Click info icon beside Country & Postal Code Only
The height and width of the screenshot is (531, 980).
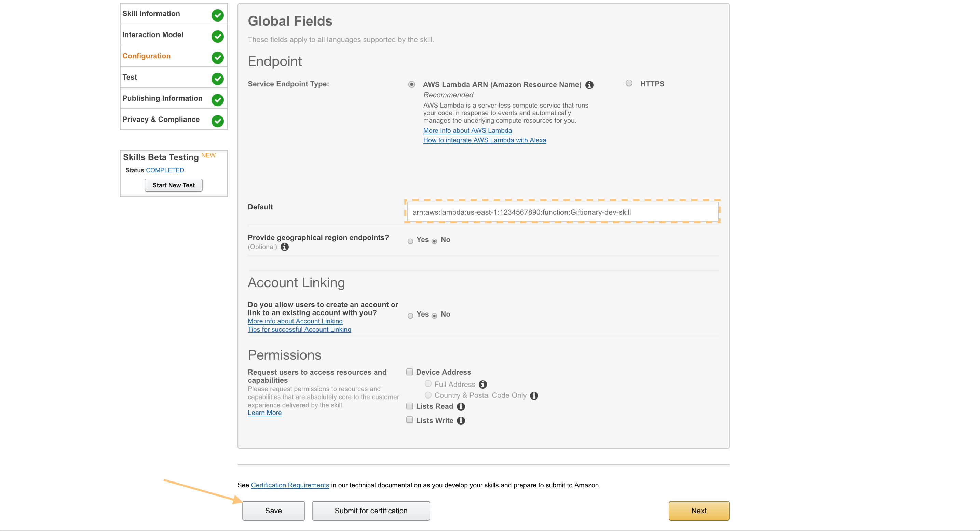click(534, 396)
